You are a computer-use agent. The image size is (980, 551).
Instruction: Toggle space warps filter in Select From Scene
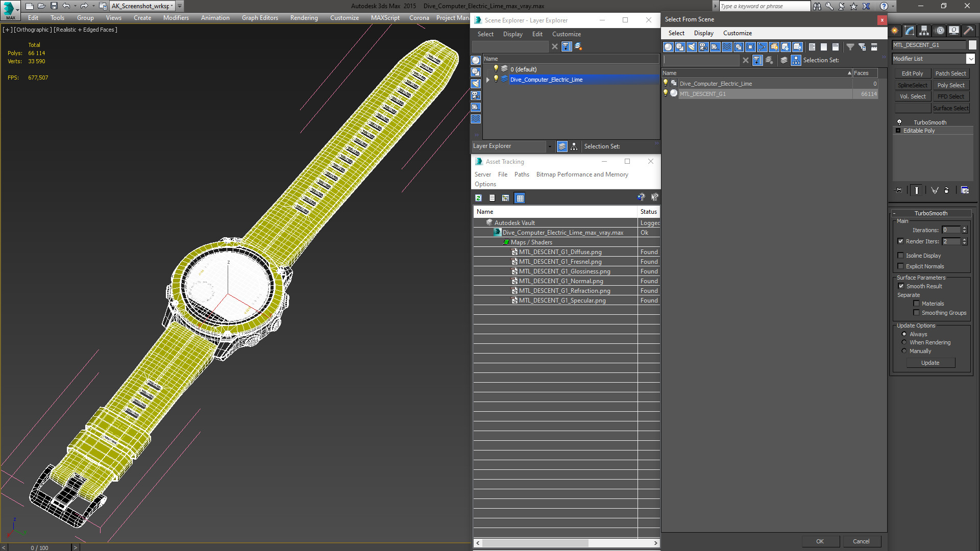727,47
